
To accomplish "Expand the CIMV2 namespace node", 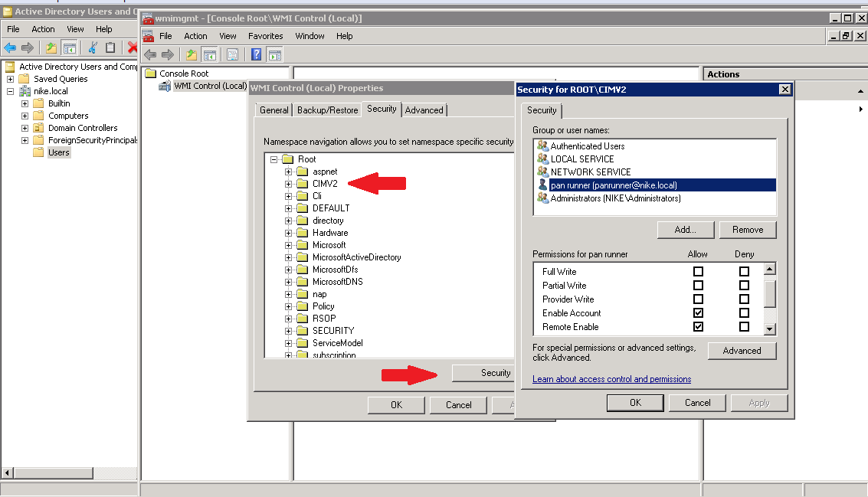I will tap(289, 184).
